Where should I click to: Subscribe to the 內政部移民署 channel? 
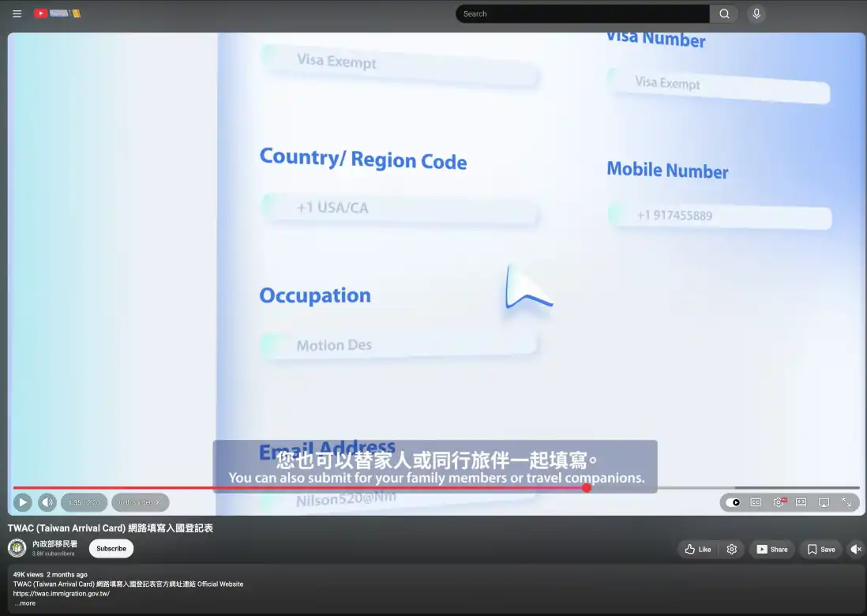(111, 549)
